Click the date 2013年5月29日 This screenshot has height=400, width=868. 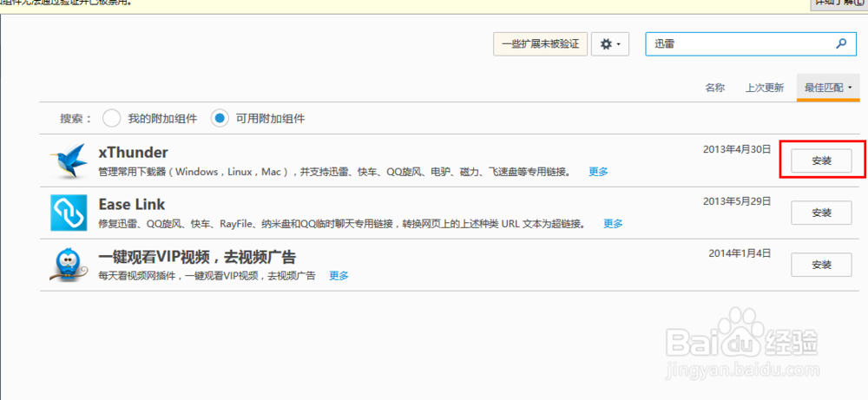click(737, 201)
